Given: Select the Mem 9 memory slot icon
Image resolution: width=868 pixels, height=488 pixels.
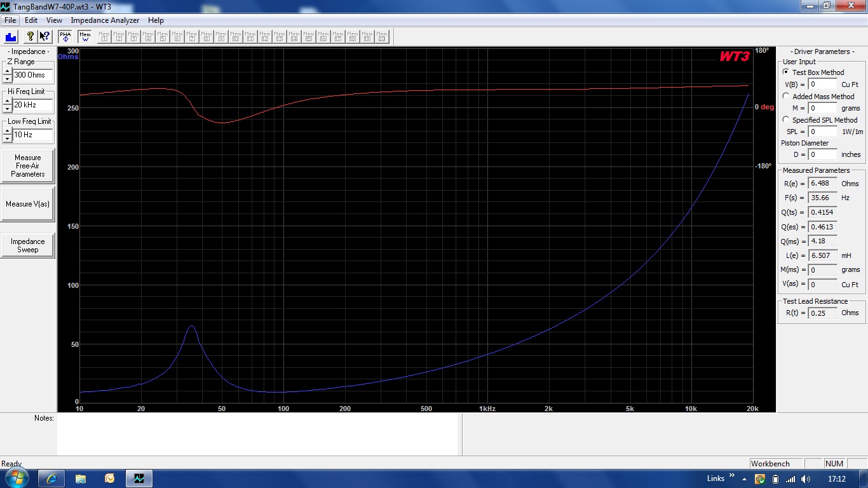Looking at the screenshot, I should (221, 36).
